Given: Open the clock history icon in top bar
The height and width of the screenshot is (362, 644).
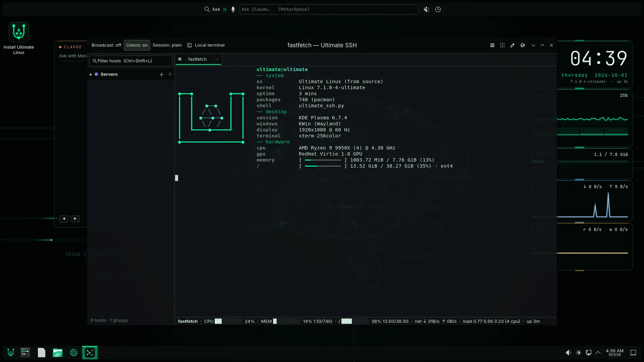Looking at the screenshot, I should click(x=438, y=9).
